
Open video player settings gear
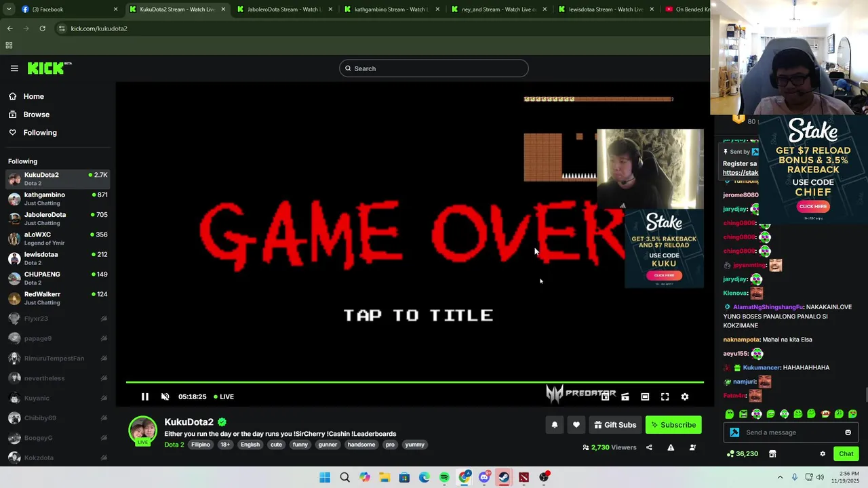tap(685, 396)
